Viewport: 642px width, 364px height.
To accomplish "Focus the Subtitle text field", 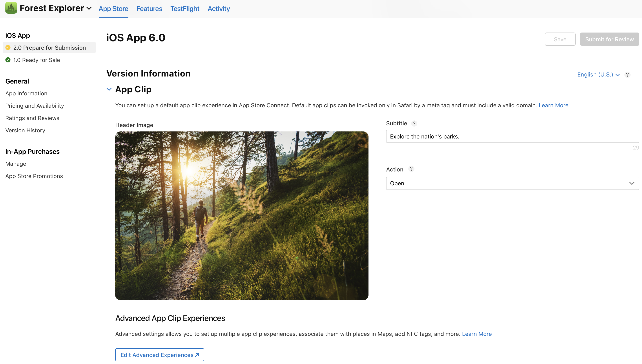I will click(513, 136).
